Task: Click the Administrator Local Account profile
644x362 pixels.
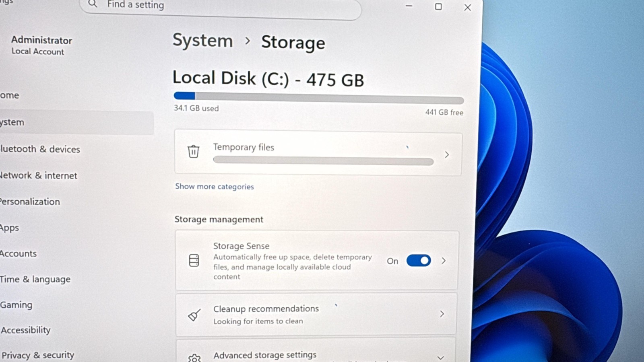Action: pos(41,45)
